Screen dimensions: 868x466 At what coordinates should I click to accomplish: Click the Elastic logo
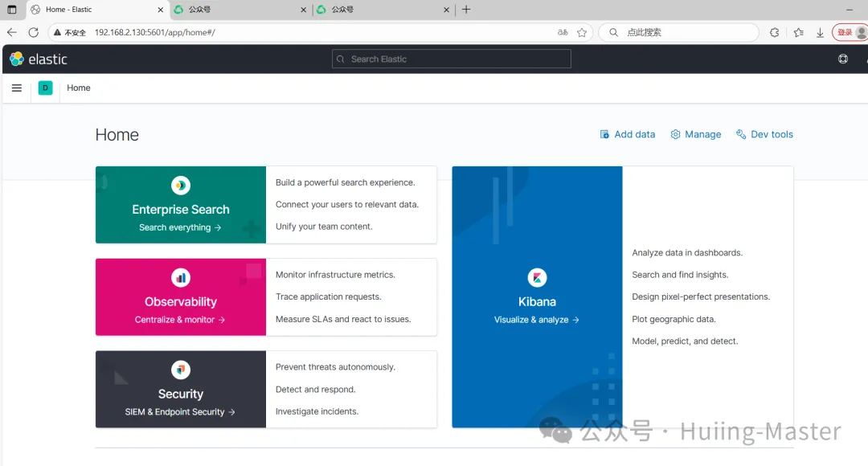click(39, 59)
